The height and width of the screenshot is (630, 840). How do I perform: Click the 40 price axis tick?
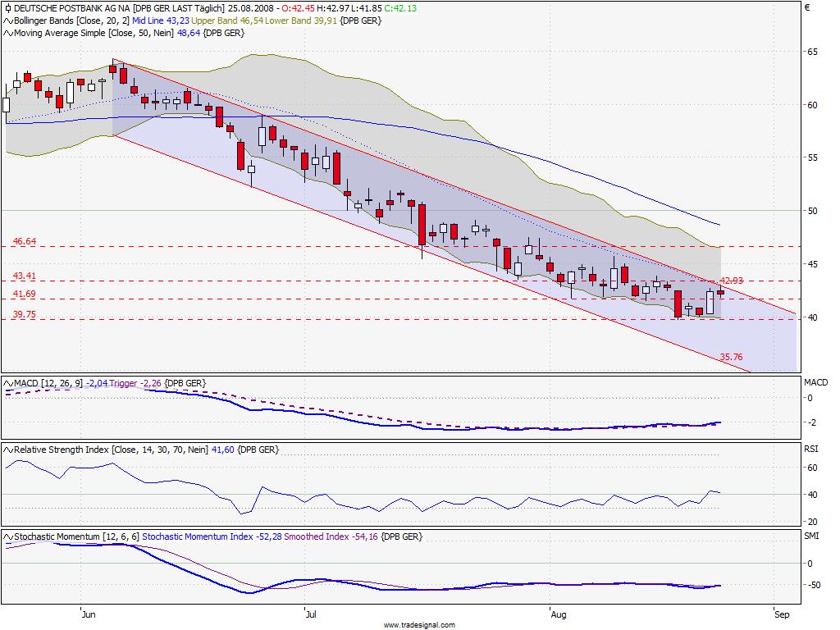click(x=812, y=317)
